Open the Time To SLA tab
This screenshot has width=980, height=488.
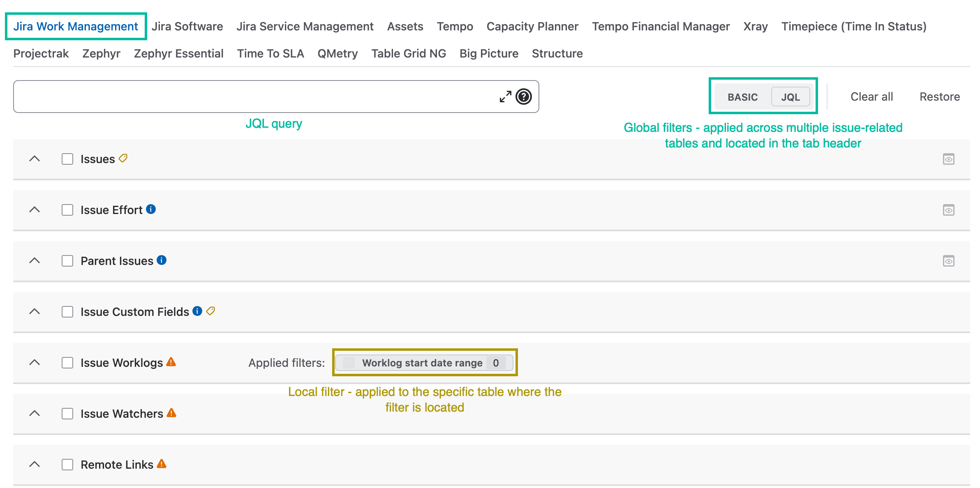(x=270, y=53)
